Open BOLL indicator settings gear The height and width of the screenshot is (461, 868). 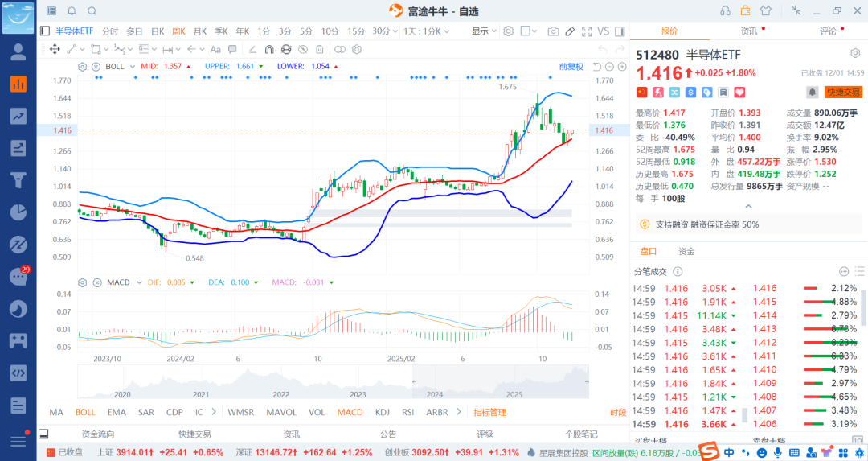[83, 66]
